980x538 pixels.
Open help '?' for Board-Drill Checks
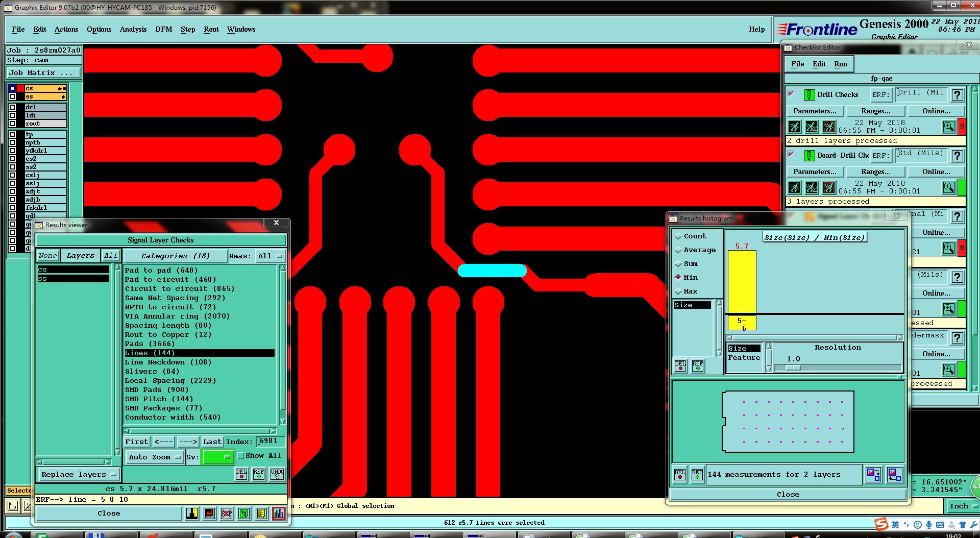pos(958,155)
